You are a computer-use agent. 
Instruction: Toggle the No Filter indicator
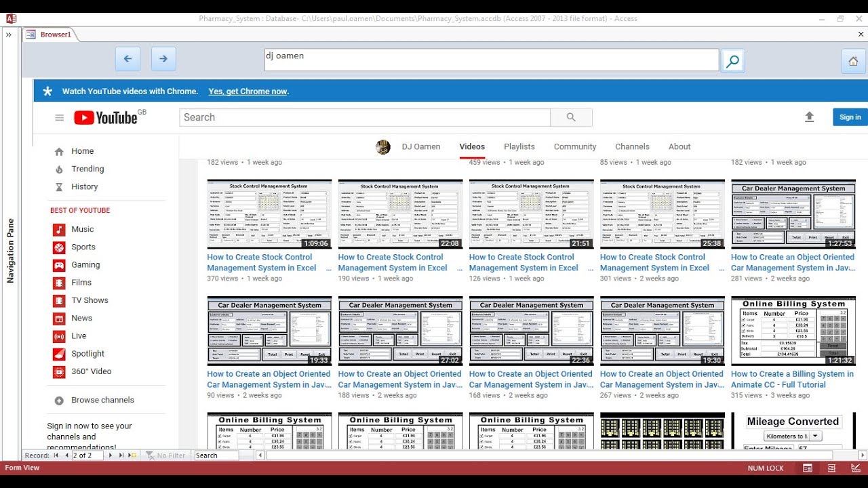[166, 455]
